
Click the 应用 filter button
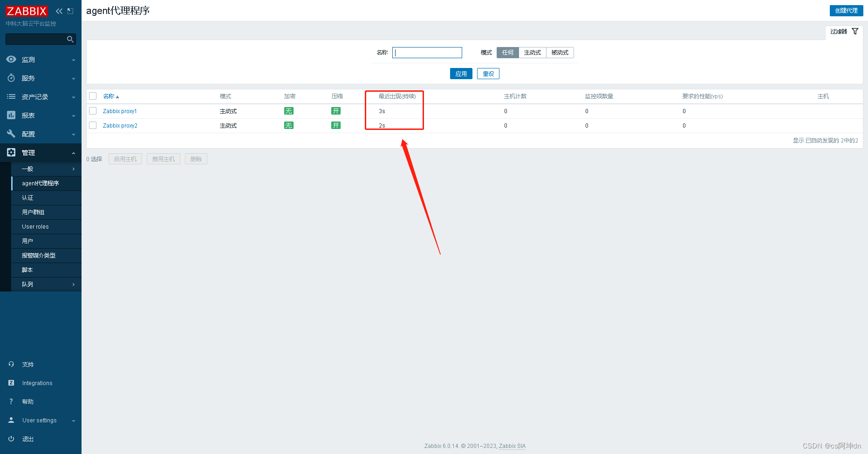tap(461, 74)
